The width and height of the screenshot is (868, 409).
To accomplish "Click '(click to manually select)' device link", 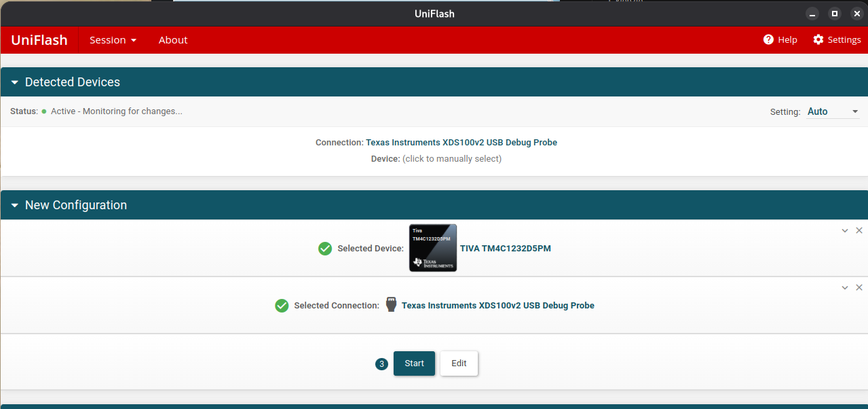I will coord(452,159).
